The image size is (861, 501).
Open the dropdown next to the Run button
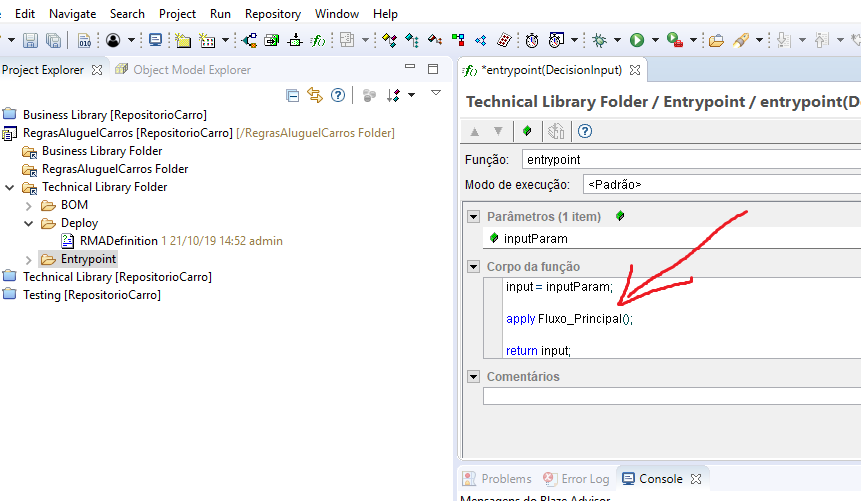coord(655,40)
